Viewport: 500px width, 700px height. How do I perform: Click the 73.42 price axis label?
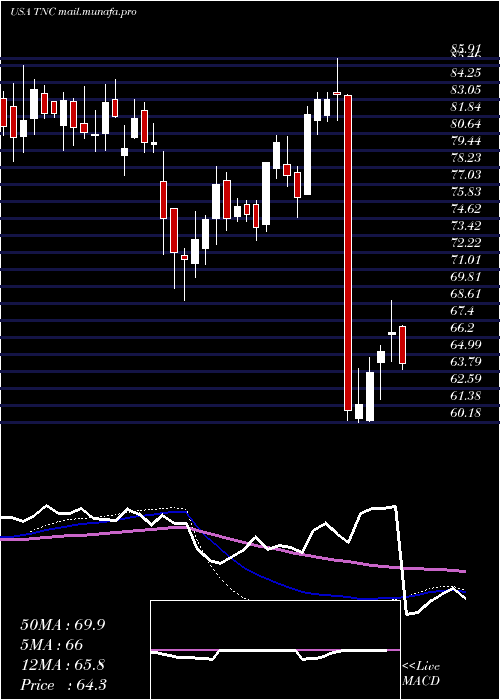[x=466, y=225]
